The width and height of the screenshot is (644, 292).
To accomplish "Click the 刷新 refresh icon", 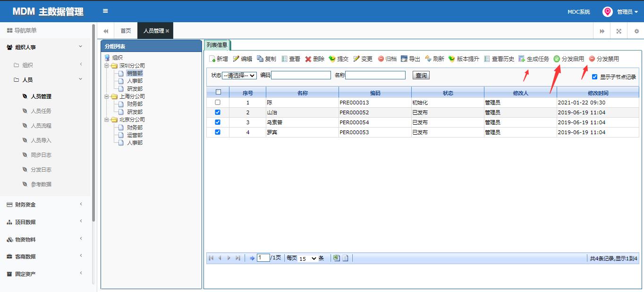I will point(428,59).
